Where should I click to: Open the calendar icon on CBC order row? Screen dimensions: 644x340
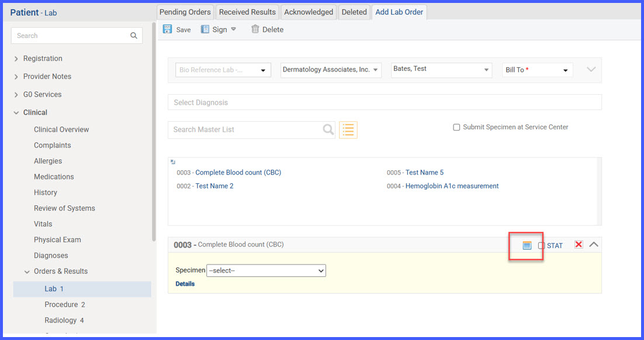point(527,245)
